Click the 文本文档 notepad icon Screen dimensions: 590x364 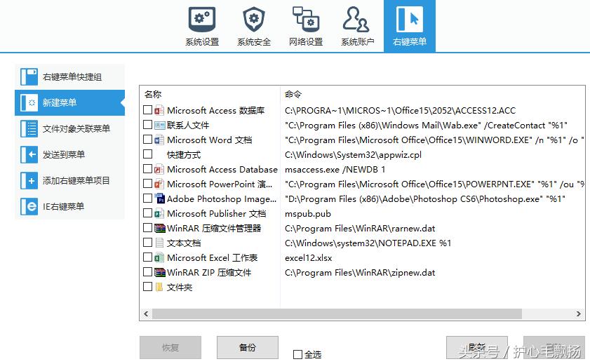pyautogui.click(x=159, y=243)
